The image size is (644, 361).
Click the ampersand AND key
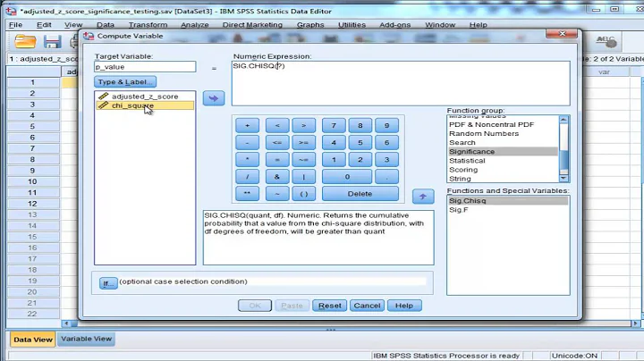[x=277, y=177]
